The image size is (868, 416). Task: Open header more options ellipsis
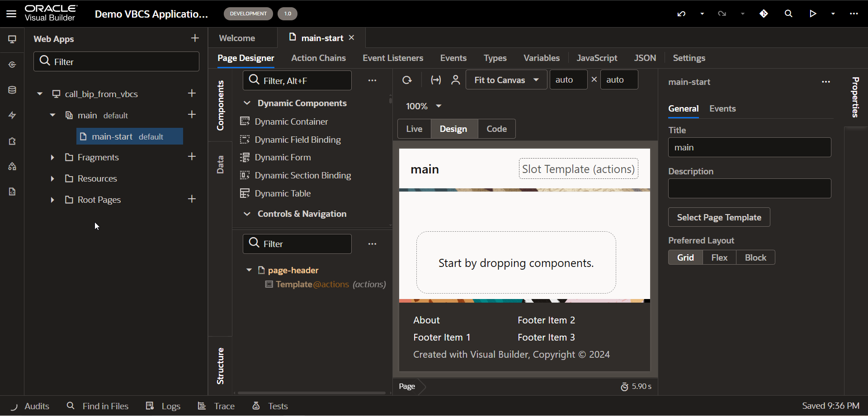click(854, 14)
